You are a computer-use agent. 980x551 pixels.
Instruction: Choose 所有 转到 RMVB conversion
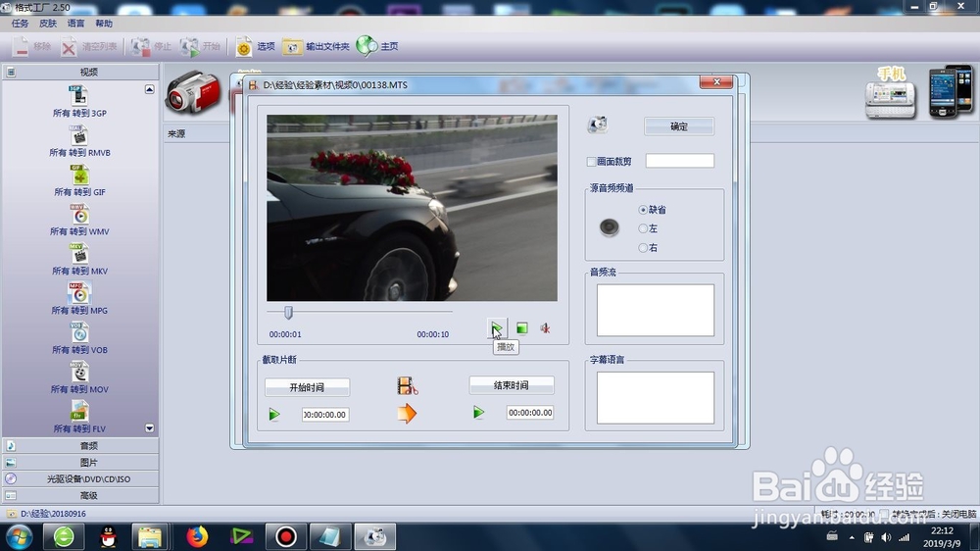tap(79, 141)
